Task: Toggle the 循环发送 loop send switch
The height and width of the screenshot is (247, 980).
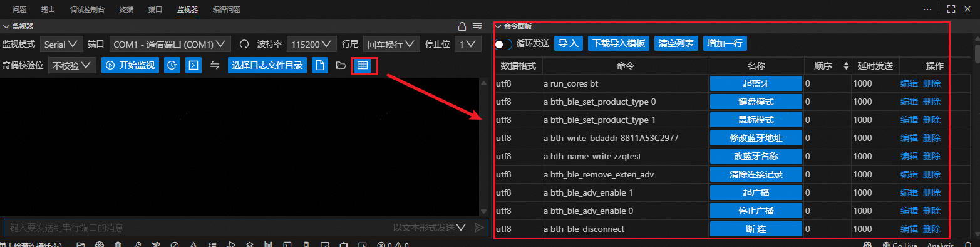Action: [x=503, y=44]
